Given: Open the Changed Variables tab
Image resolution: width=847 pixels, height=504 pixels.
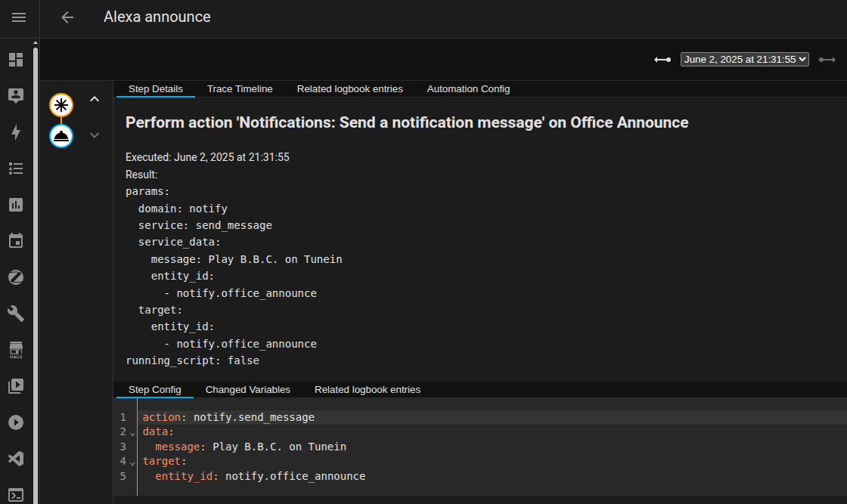Looking at the screenshot, I should pos(248,390).
